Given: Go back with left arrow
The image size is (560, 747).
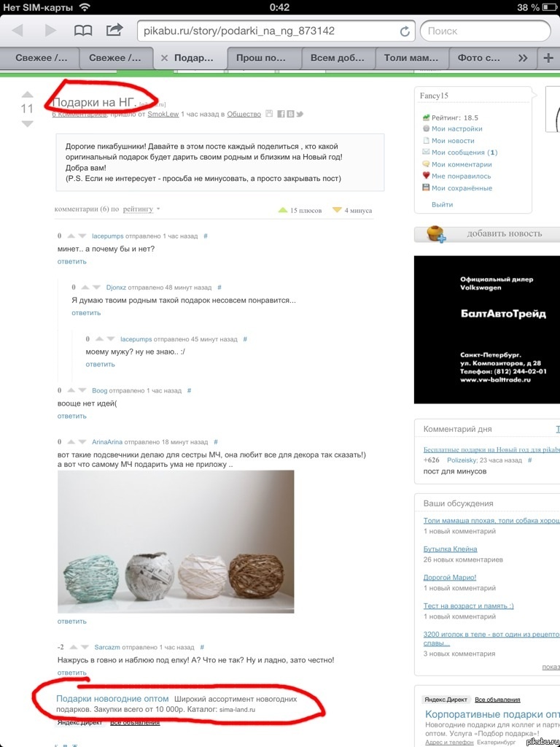Looking at the screenshot, I should pyautogui.click(x=18, y=31).
